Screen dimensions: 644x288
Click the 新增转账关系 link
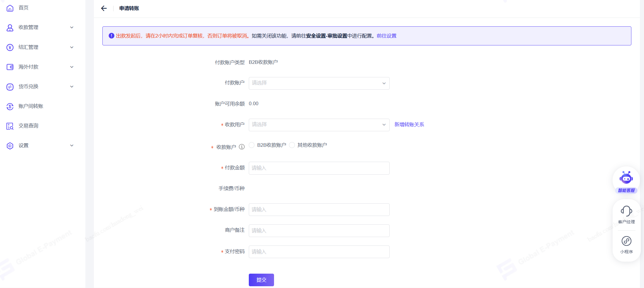409,125
